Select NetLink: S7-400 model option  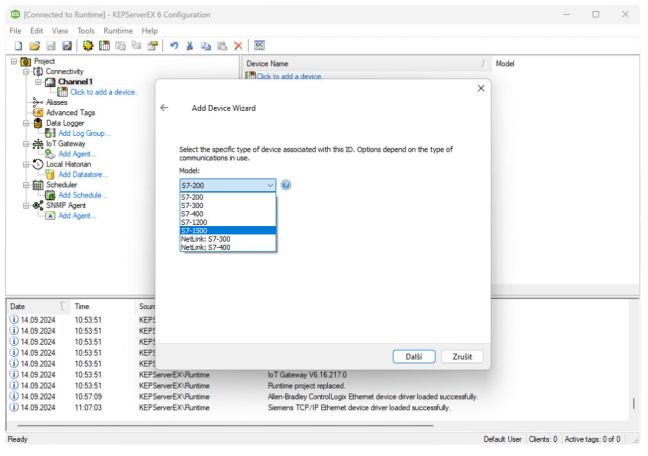[228, 247]
